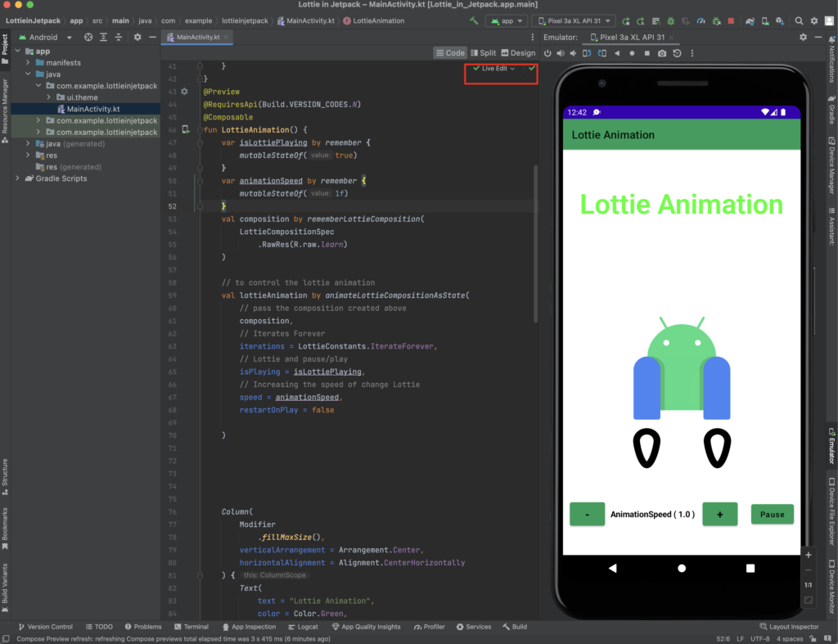Open the Problems tool window
Image resolution: width=838 pixels, height=644 pixels.
(x=143, y=627)
